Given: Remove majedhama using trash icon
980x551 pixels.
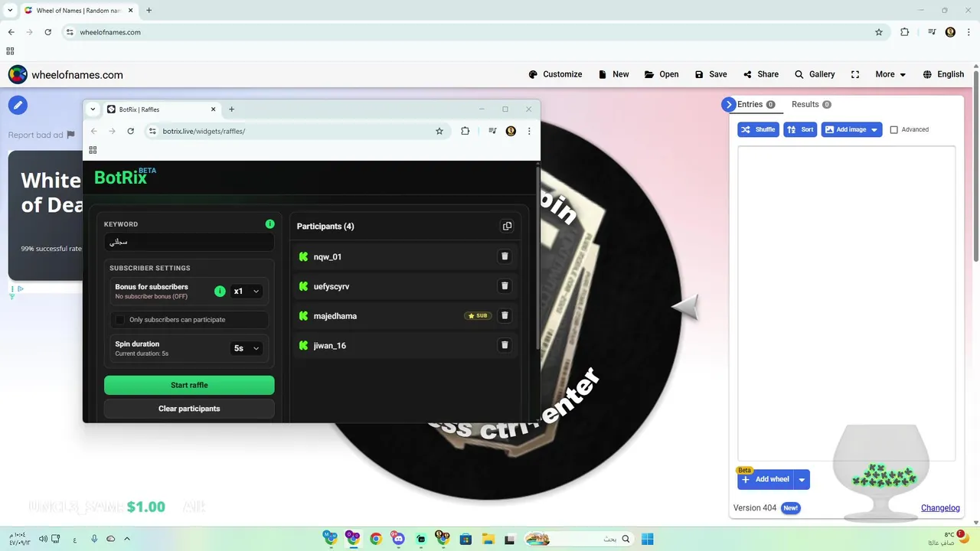Looking at the screenshot, I should pyautogui.click(x=505, y=315).
